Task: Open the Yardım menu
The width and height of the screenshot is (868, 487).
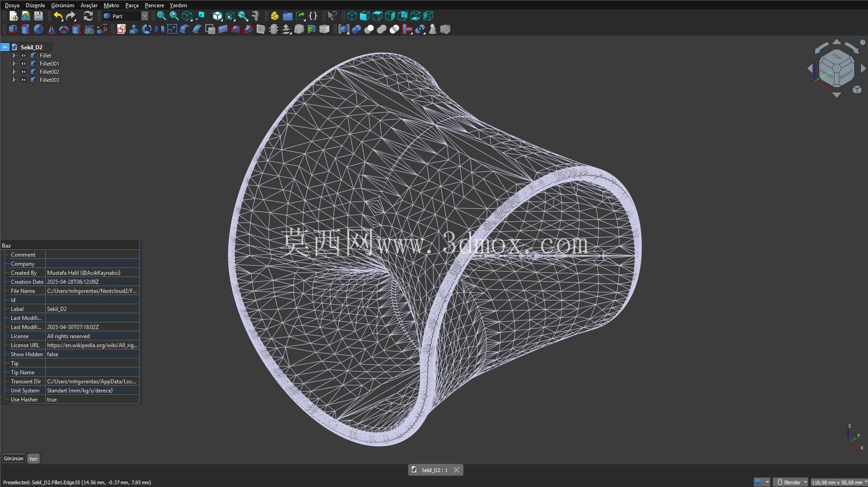Action: pos(178,5)
